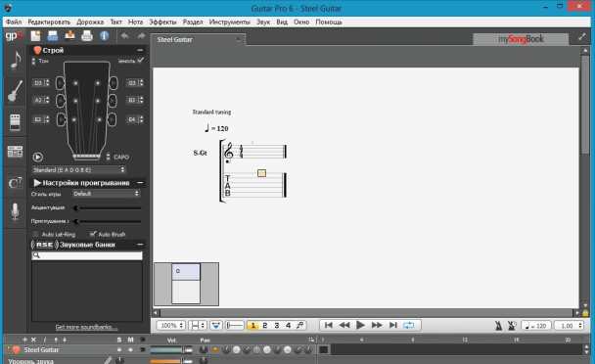Open the 100% zoom level dropdown
Viewport: 595px width, 364px height.
tap(170, 325)
